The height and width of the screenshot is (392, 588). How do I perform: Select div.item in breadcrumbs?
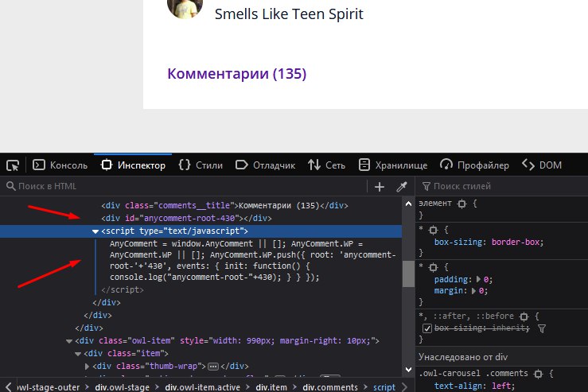click(271, 387)
